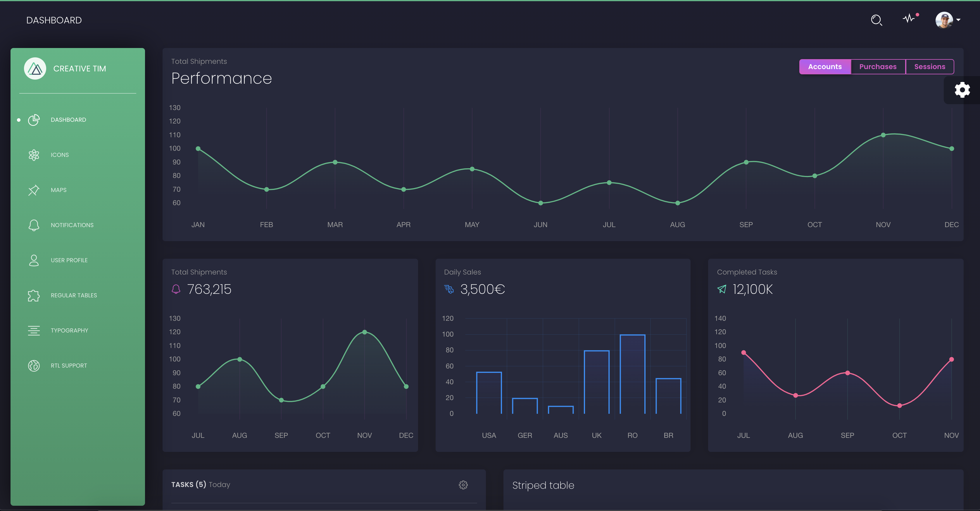This screenshot has width=980, height=511.
Task: Click the Maps pin sidebar icon
Action: (34, 190)
